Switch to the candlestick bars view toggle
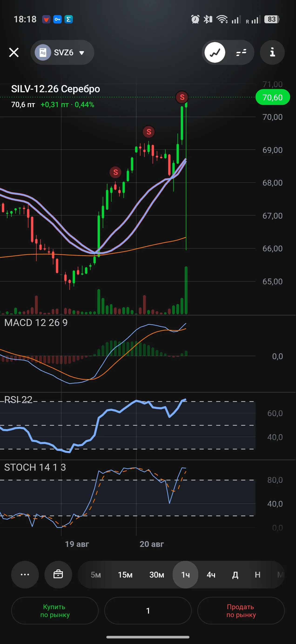Viewport: 296px width, 644px height. 241,53
